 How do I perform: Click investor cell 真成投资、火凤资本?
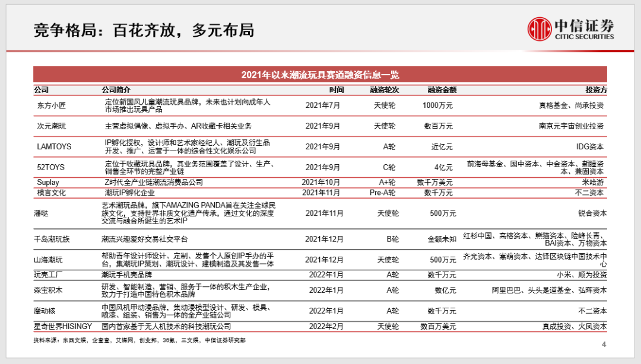click(x=575, y=327)
